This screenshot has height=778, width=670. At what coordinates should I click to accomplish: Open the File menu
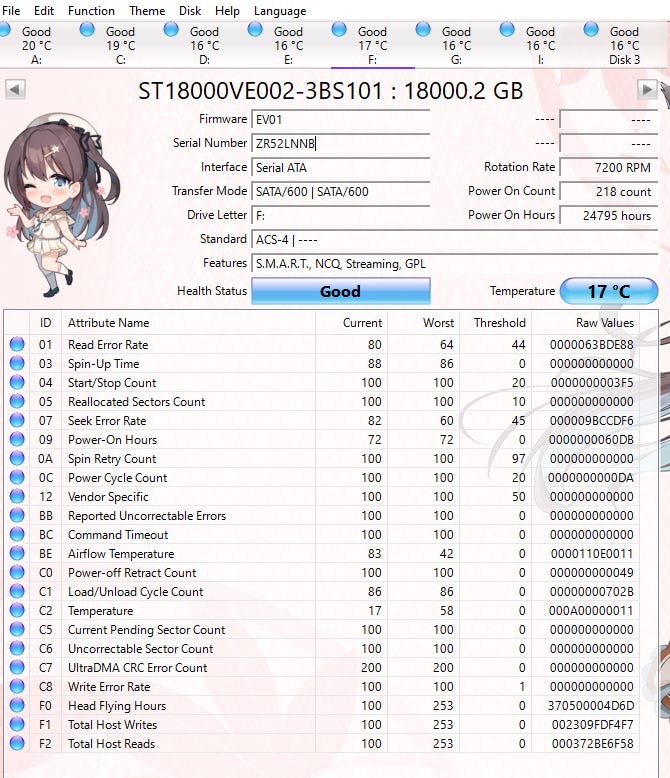11,10
